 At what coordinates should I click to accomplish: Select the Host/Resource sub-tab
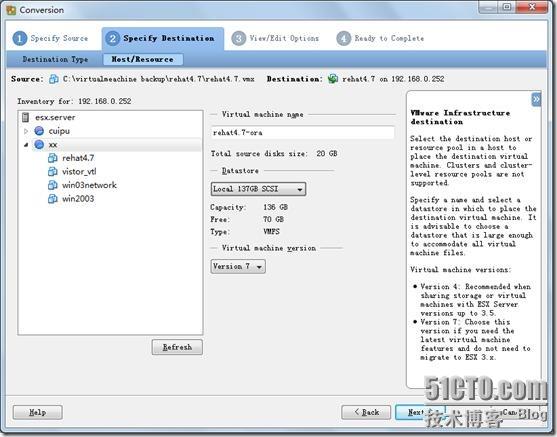[143, 59]
